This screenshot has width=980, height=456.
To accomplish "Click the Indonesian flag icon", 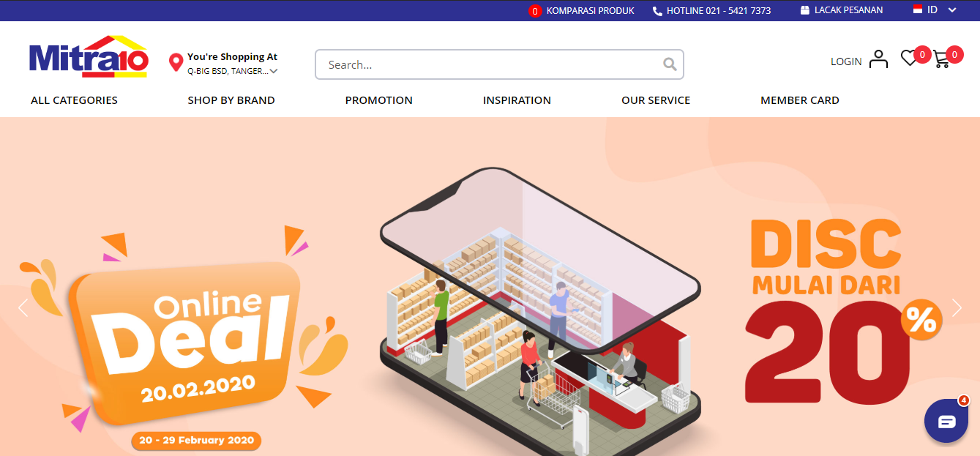I will point(917,10).
